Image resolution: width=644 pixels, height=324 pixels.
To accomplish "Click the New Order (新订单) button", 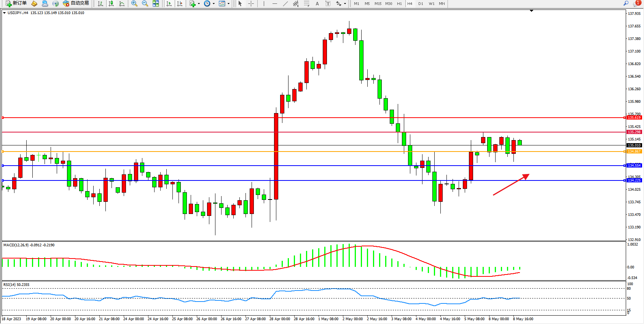I will coord(16,3).
